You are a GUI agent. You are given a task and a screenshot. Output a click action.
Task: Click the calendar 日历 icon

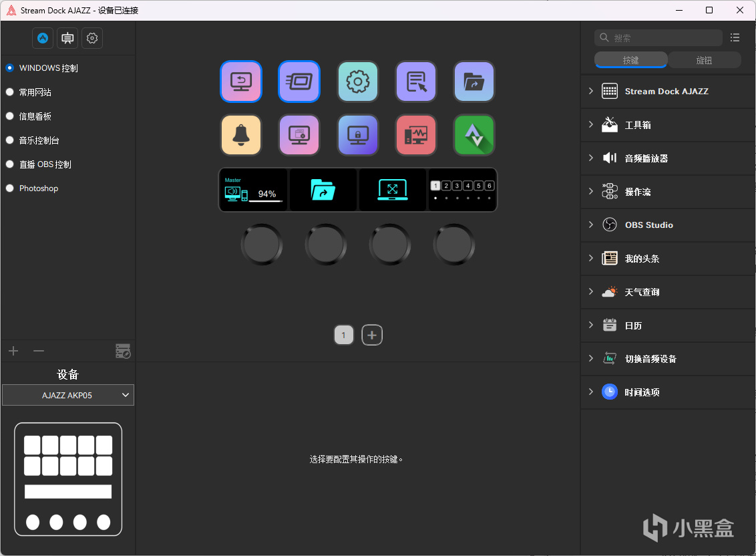[x=610, y=325]
